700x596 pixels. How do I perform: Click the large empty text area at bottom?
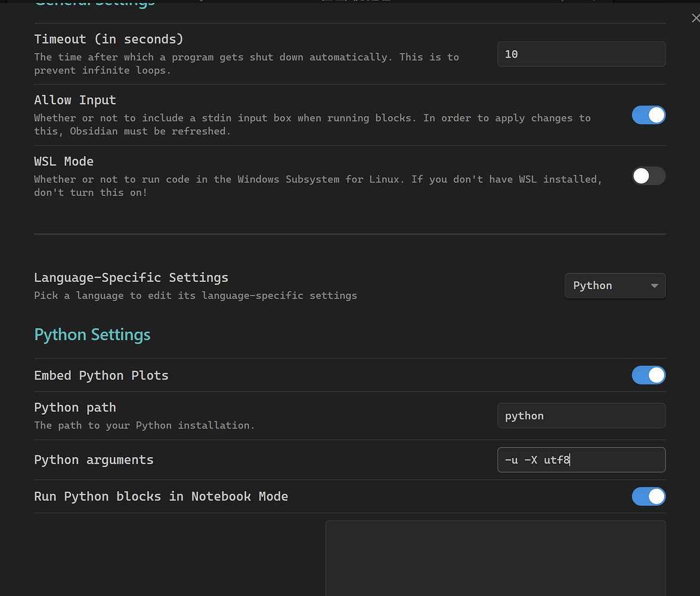pyautogui.click(x=495, y=558)
